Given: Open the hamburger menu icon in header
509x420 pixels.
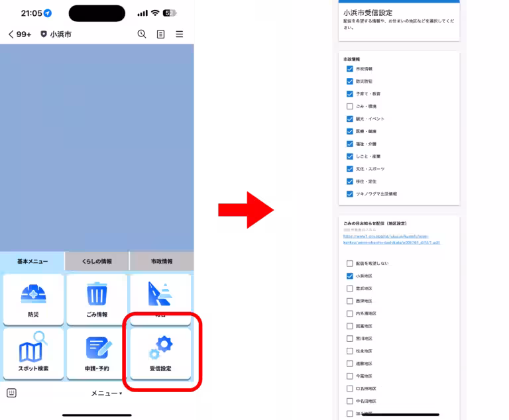Looking at the screenshot, I should coord(180,34).
